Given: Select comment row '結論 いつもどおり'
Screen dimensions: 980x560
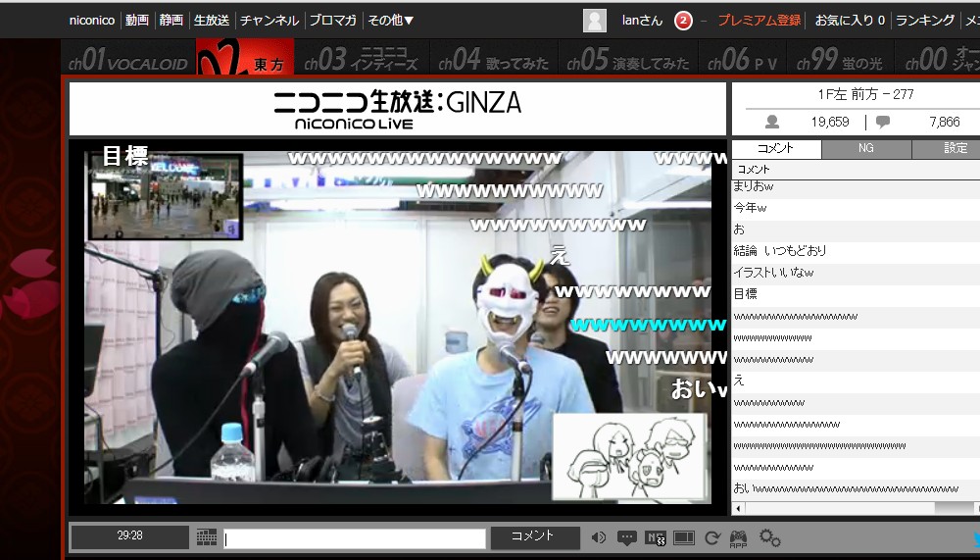Looking at the screenshot, I should click(x=855, y=251).
